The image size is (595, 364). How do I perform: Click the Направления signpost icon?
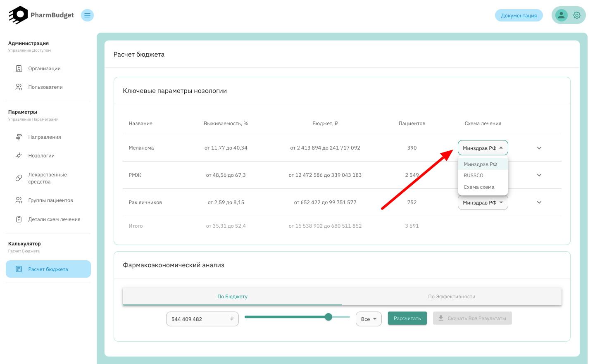pos(19,137)
